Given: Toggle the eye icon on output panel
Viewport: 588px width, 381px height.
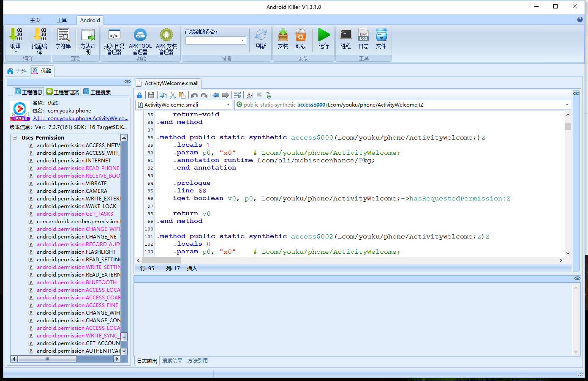Looking at the screenshot, I should [x=577, y=278].
